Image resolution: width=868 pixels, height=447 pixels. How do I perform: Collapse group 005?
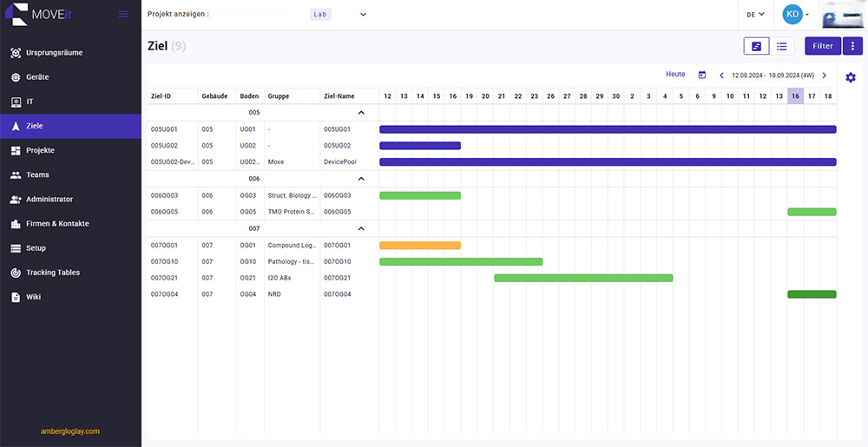click(361, 113)
